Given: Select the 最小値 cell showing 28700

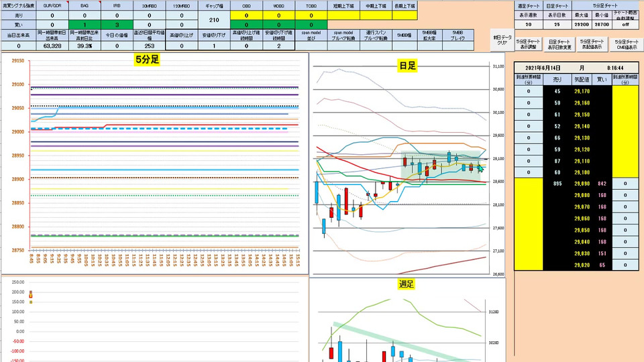Looking at the screenshot, I should (x=602, y=25).
